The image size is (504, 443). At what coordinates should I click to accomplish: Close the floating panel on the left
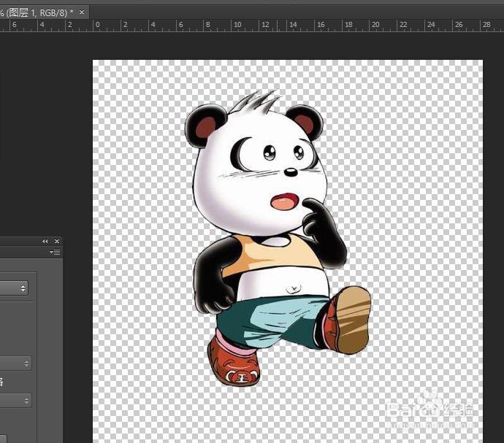[57, 242]
